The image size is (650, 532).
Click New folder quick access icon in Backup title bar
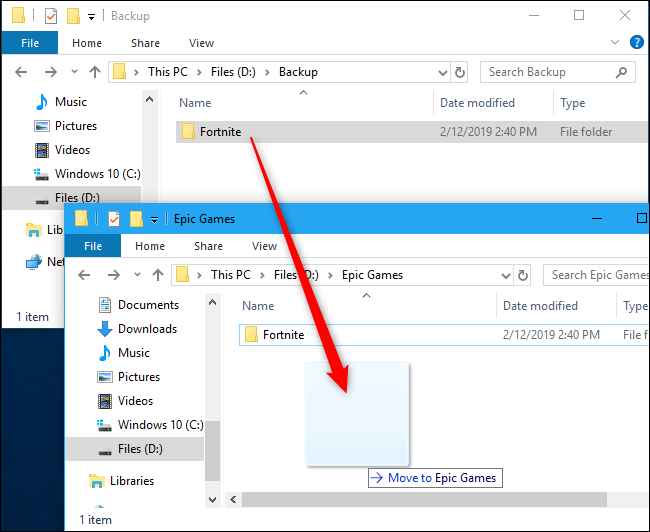click(x=73, y=16)
